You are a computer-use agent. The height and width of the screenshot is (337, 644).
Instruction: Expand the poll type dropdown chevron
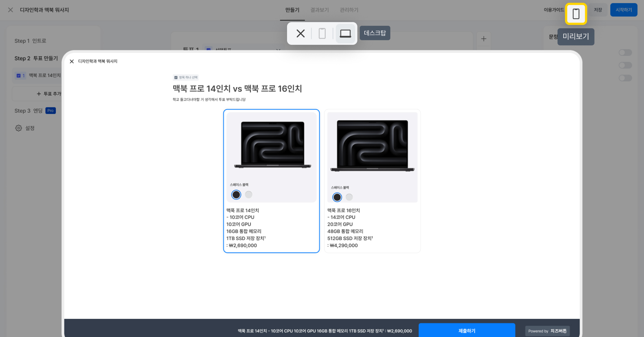(278, 49)
